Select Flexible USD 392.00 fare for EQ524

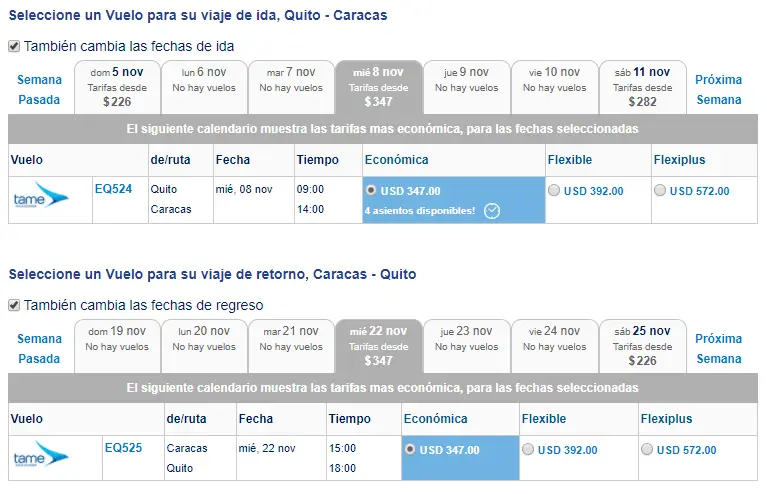(x=555, y=191)
